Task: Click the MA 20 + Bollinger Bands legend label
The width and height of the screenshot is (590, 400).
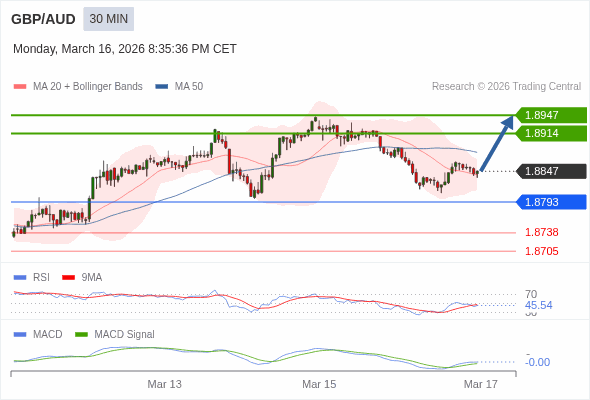Action: [88, 87]
